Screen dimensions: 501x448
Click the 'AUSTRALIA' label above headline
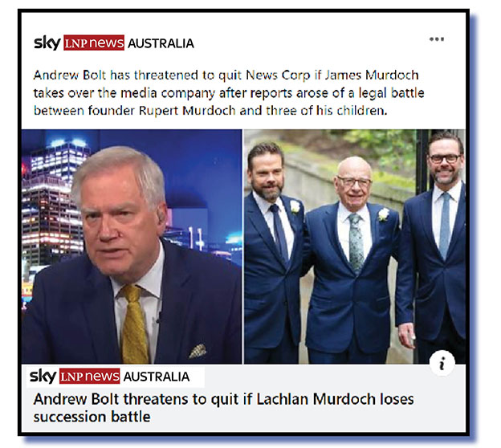157,377
